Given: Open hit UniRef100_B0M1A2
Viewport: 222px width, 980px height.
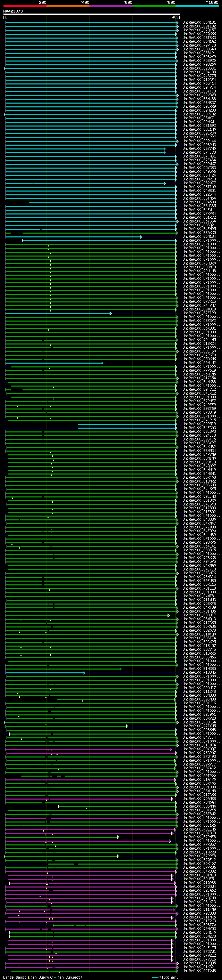Looking at the screenshot, I should click(x=199, y=41).
